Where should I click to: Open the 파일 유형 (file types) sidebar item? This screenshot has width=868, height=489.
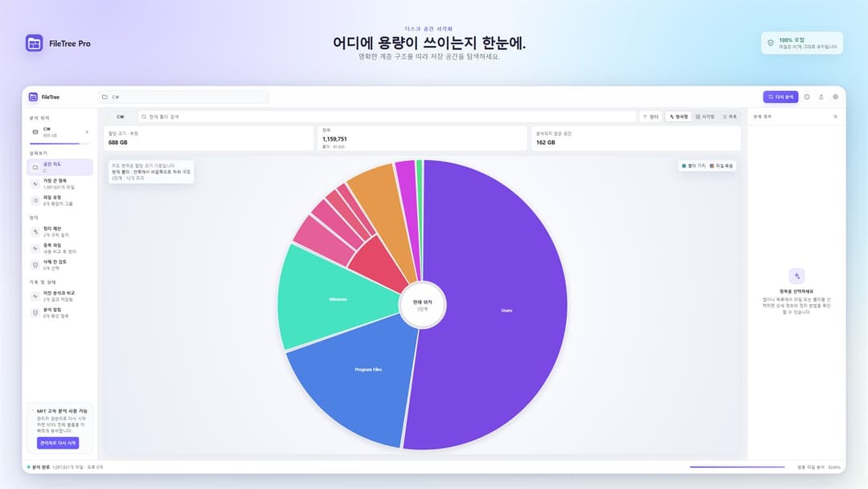point(59,200)
